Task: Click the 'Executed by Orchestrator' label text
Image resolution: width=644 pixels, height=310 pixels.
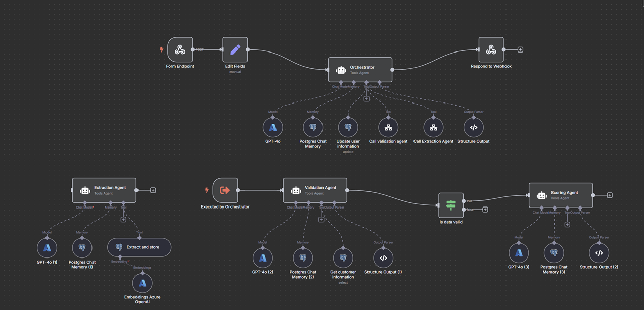Action: coord(225,207)
